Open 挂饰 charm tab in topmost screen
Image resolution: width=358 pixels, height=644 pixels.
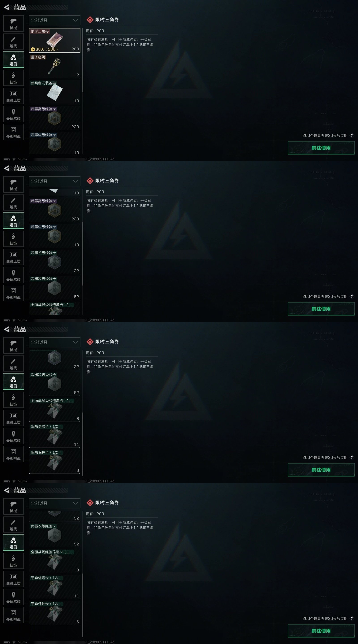point(13,78)
